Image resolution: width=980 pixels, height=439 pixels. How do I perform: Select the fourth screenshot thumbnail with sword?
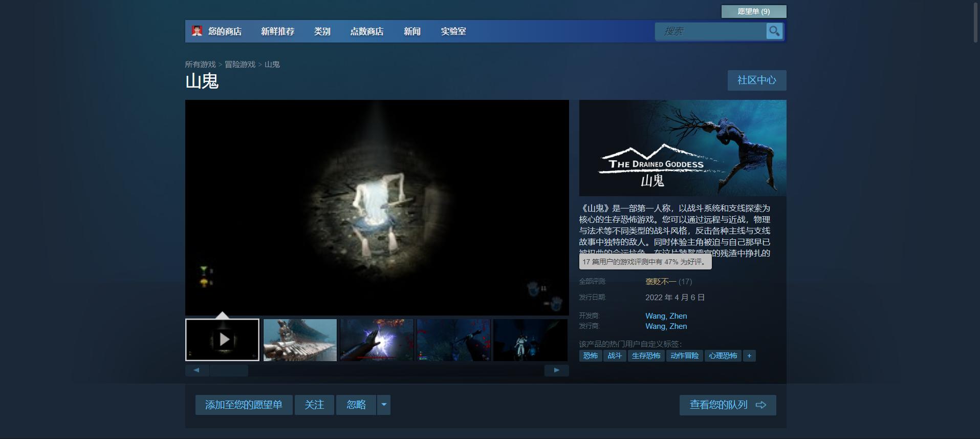pyautogui.click(x=453, y=340)
